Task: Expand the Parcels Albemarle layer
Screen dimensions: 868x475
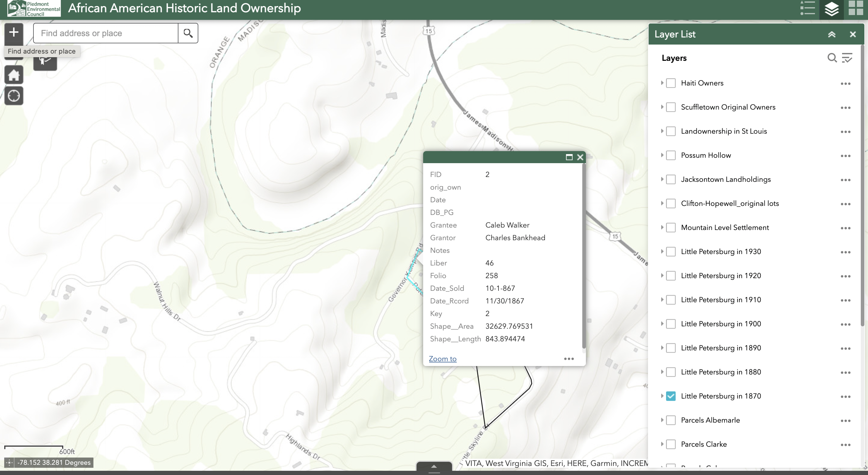Action: coord(662,420)
